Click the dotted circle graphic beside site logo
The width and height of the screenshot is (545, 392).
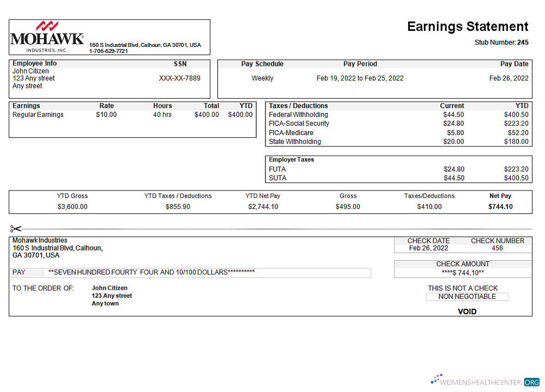[x=435, y=379]
